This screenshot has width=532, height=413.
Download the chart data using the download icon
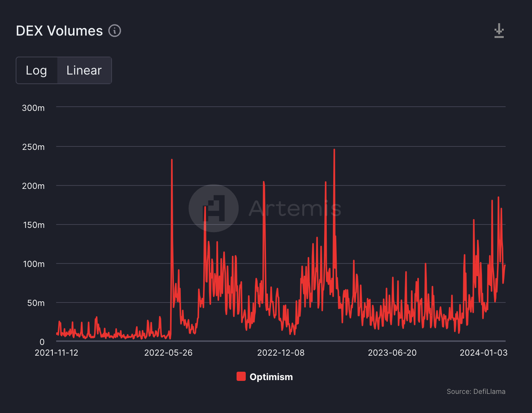(499, 31)
